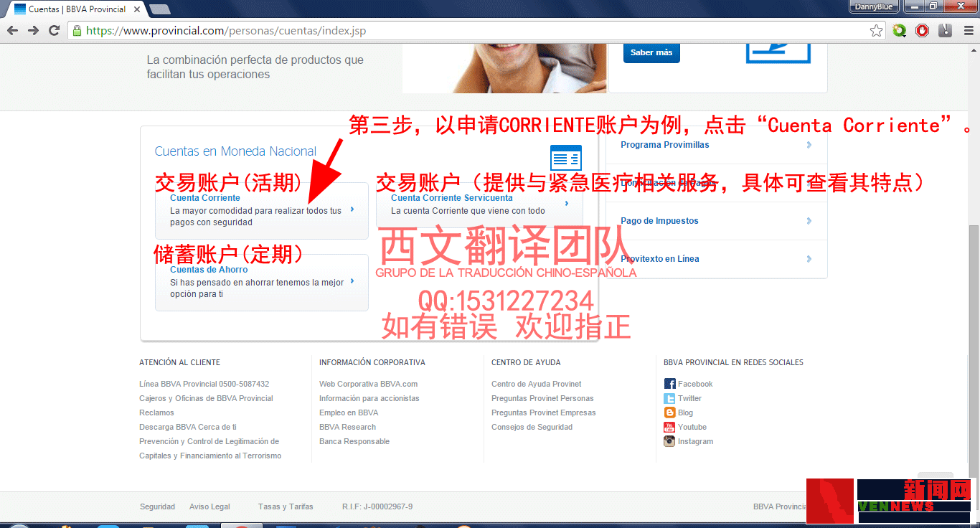Click the Instagram camera icon

669,441
